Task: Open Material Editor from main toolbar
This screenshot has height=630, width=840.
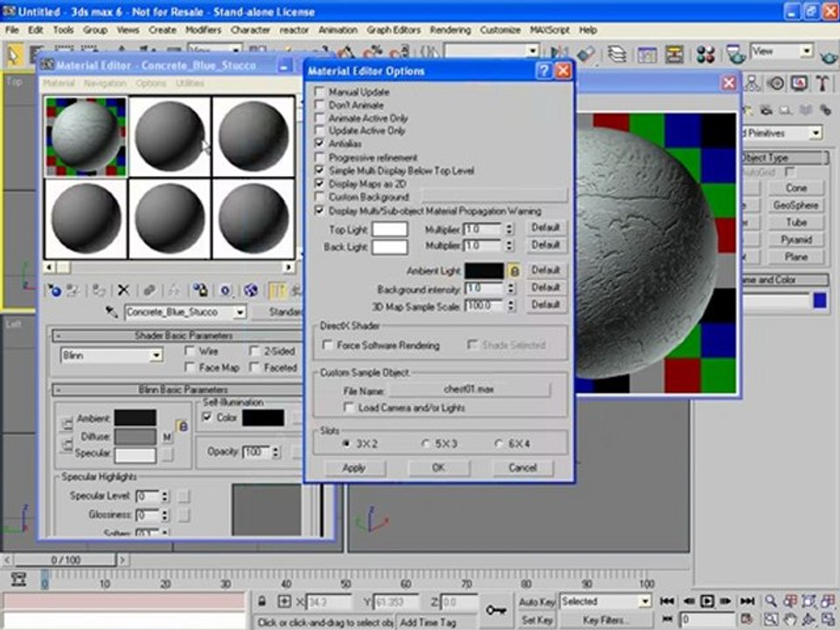Action: click(705, 53)
